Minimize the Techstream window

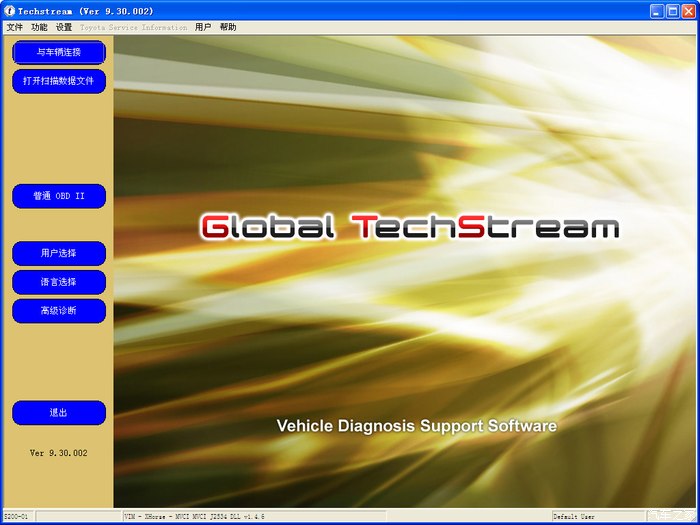click(x=656, y=10)
